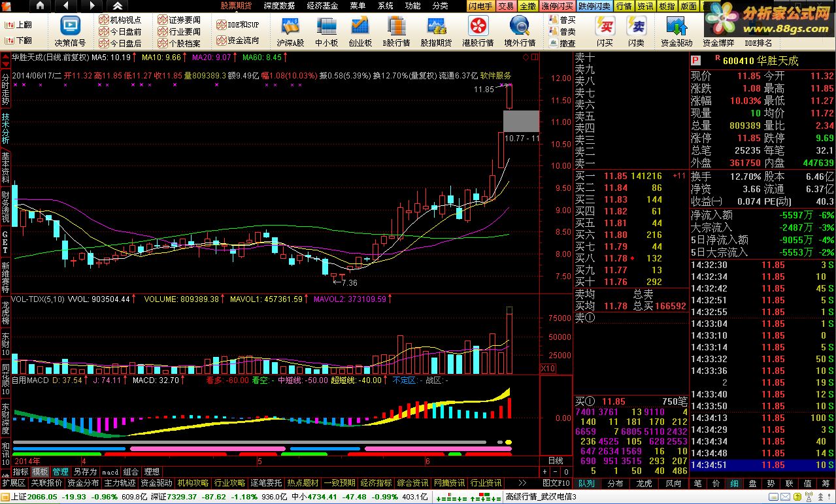
Task: Click 撤查 cancel/query item
Action: coord(563,44)
